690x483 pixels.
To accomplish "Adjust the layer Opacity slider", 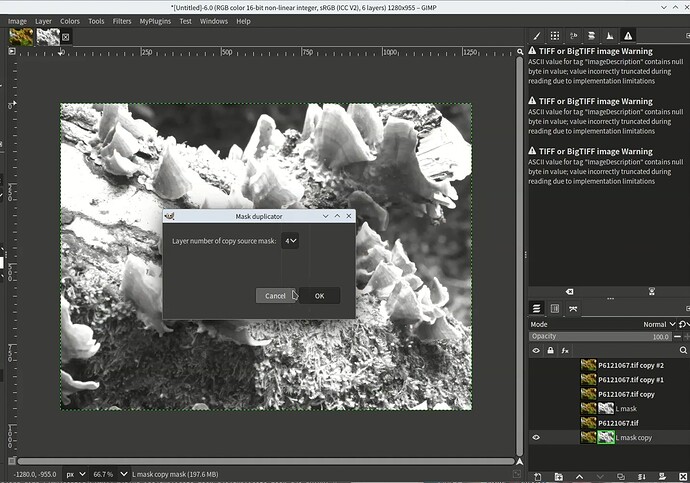I will coord(600,337).
